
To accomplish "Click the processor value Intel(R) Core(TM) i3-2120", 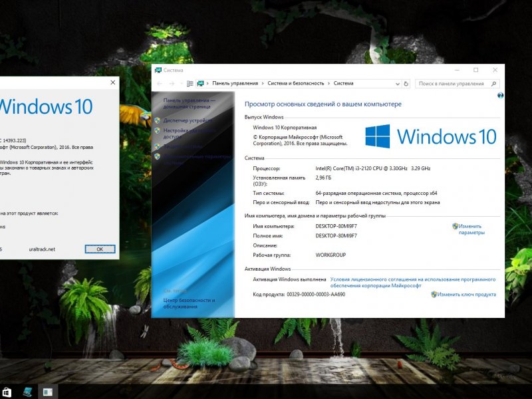I will [x=373, y=168].
